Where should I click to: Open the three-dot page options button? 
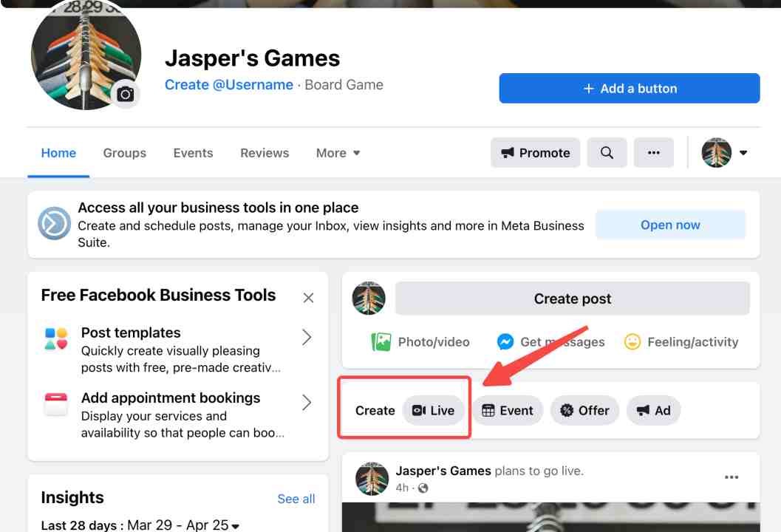click(653, 152)
